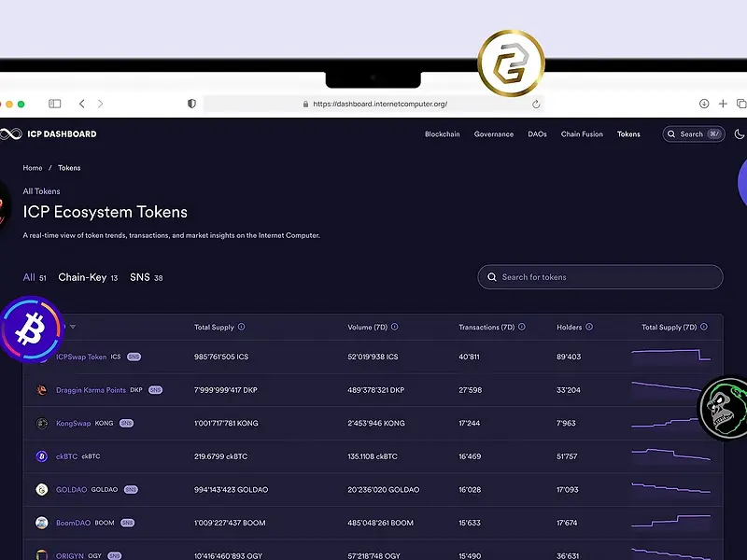Image resolution: width=747 pixels, height=560 pixels.
Task: Expand the sort arrow in token column header
Action: (73, 328)
